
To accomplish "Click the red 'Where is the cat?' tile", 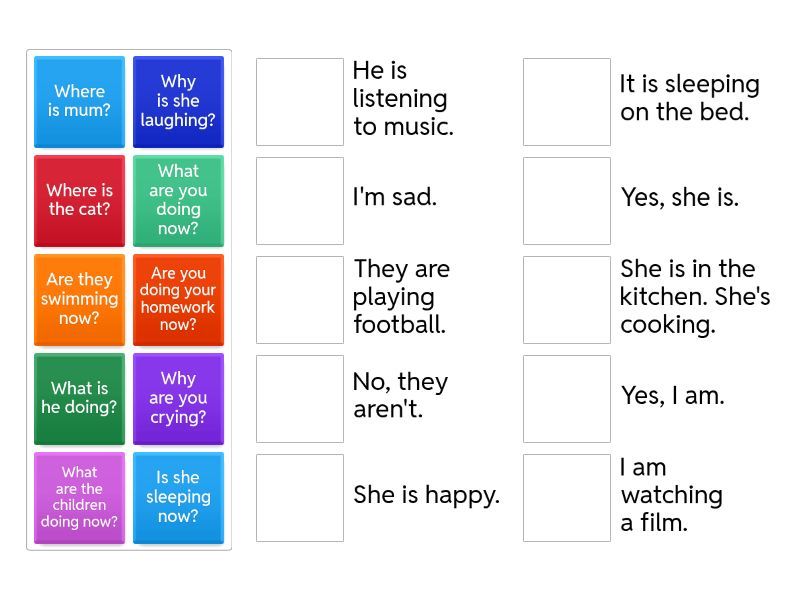I will tap(79, 200).
